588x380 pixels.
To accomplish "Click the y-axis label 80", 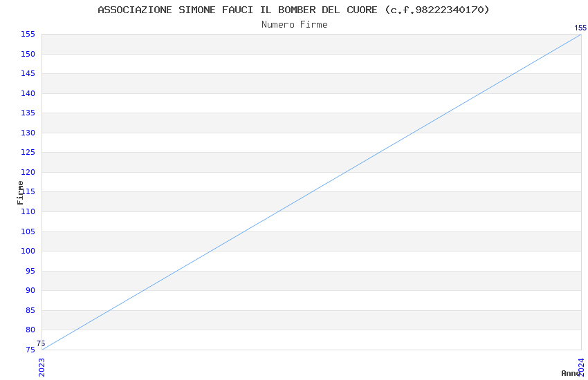I will (x=30, y=330).
